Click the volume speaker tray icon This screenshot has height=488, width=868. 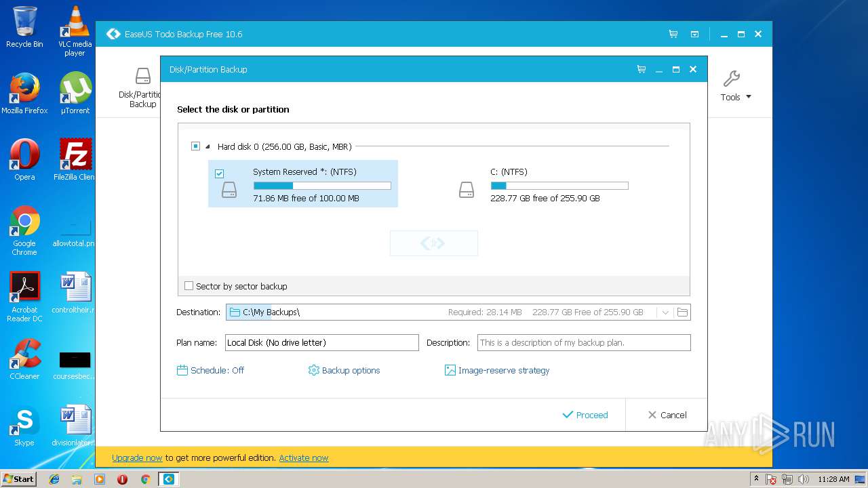[804, 479]
